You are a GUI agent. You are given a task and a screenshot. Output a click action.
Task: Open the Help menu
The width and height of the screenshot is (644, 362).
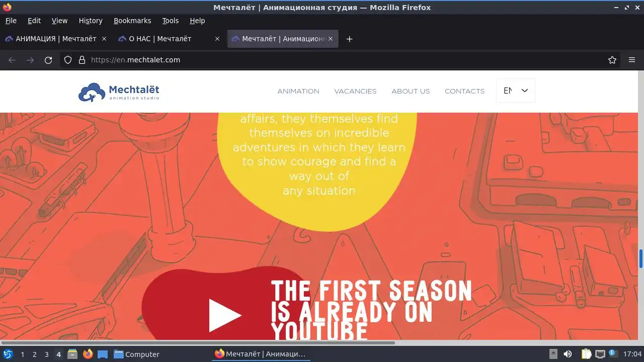(x=197, y=21)
